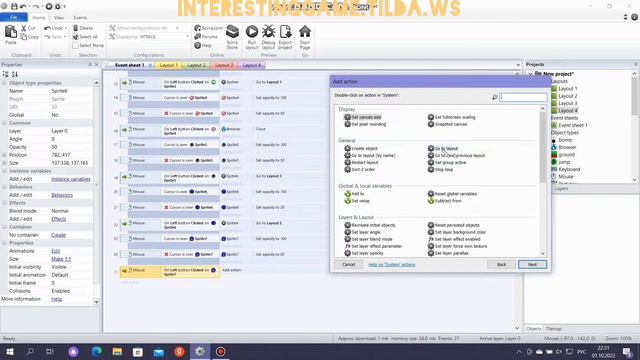
Task: Open the Scirra Store icon
Action: coord(232,32)
